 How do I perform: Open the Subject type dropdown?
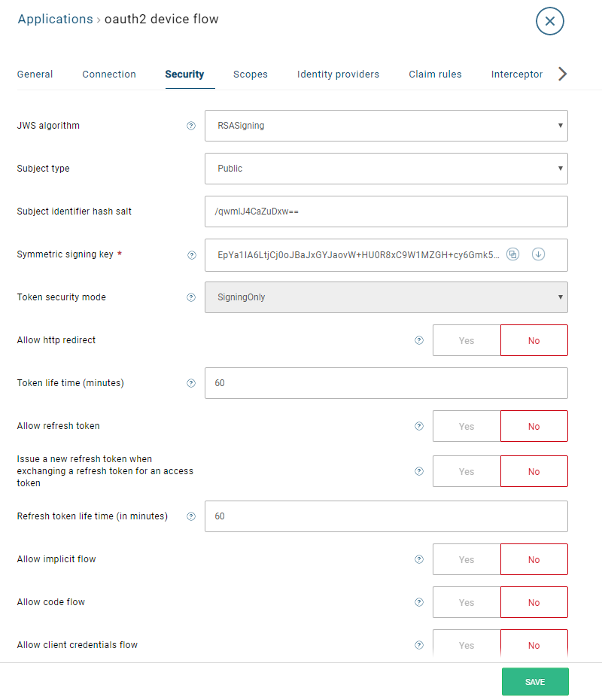click(x=386, y=169)
